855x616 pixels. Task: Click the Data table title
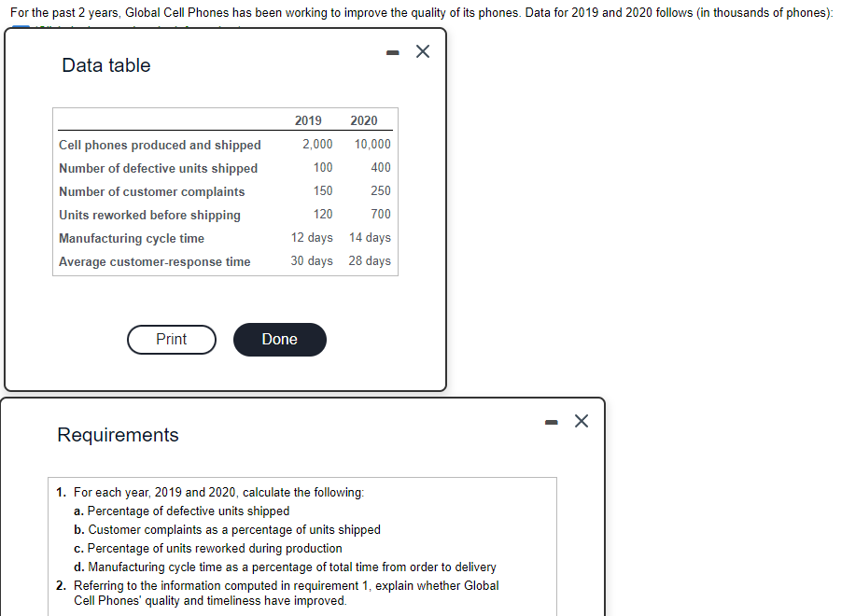(x=105, y=65)
